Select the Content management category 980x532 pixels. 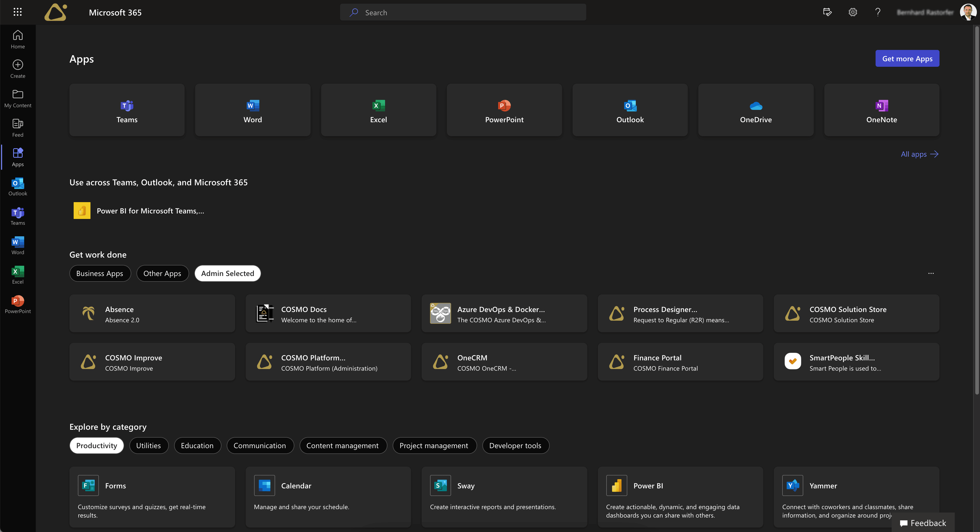click(x=343, y=446)
